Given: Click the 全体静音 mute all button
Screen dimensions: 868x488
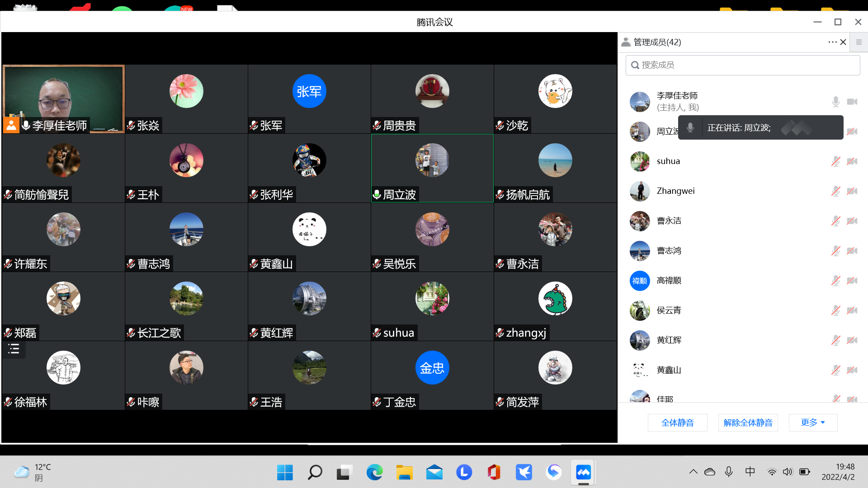Looking at the screenshot, I should click(677, 423).
